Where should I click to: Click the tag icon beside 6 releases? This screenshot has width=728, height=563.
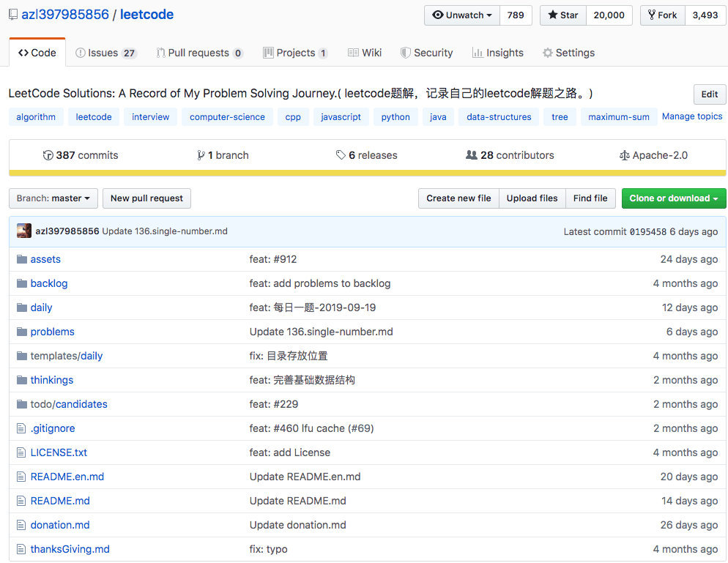coord(341,155)
